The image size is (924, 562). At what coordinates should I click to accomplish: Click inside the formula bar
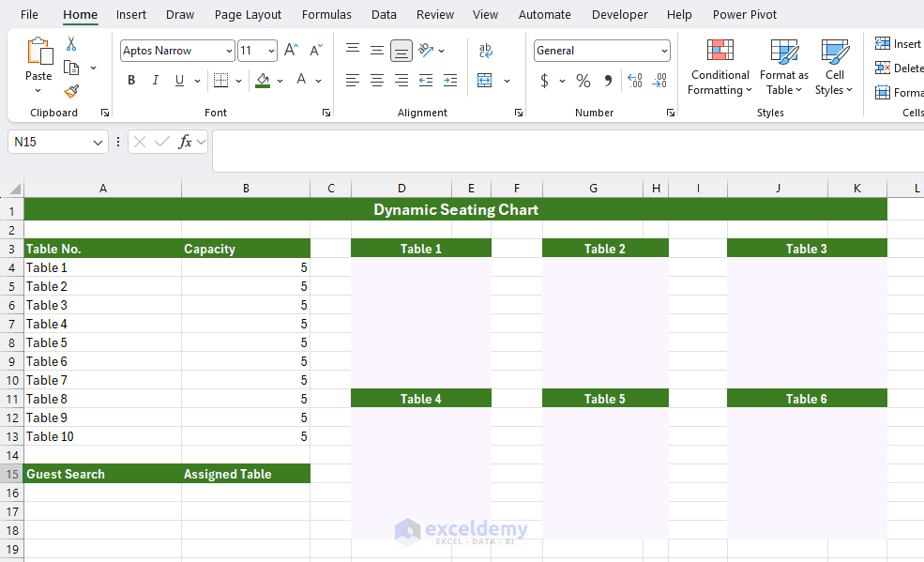tap(568, 151)
